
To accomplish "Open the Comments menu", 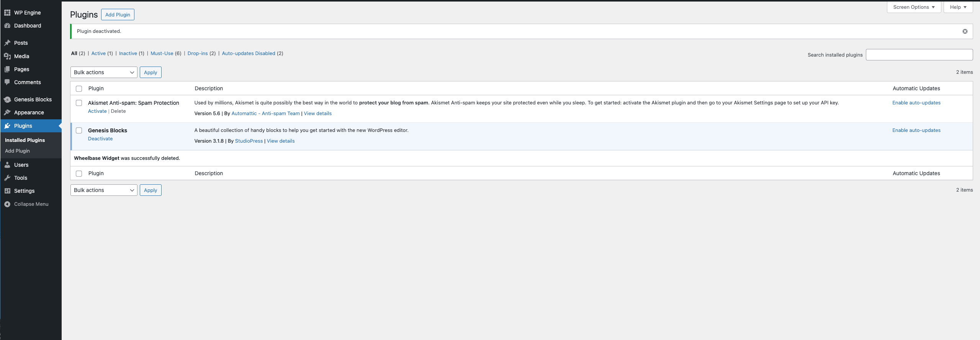I will point(31,82).
